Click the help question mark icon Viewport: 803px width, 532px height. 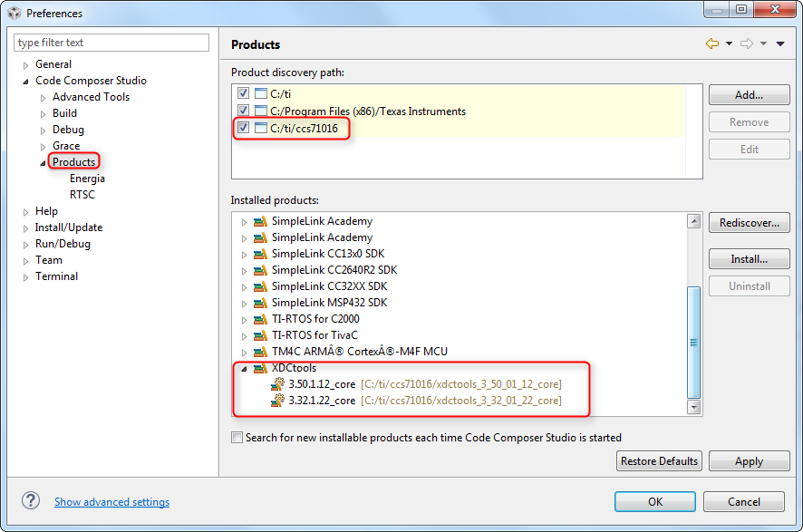pyautogui.click(x=31, y=501)
